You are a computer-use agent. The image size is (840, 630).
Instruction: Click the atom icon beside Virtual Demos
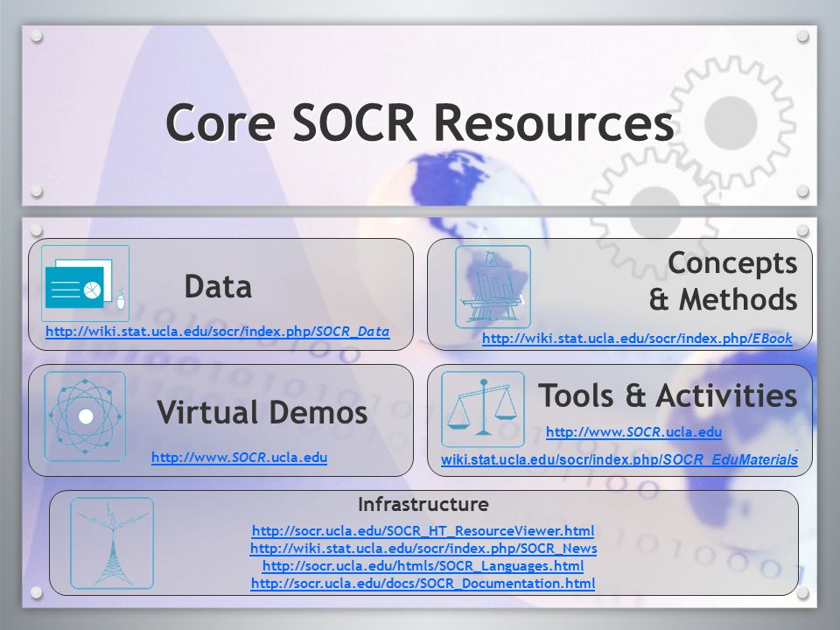(x=85, y=416)
